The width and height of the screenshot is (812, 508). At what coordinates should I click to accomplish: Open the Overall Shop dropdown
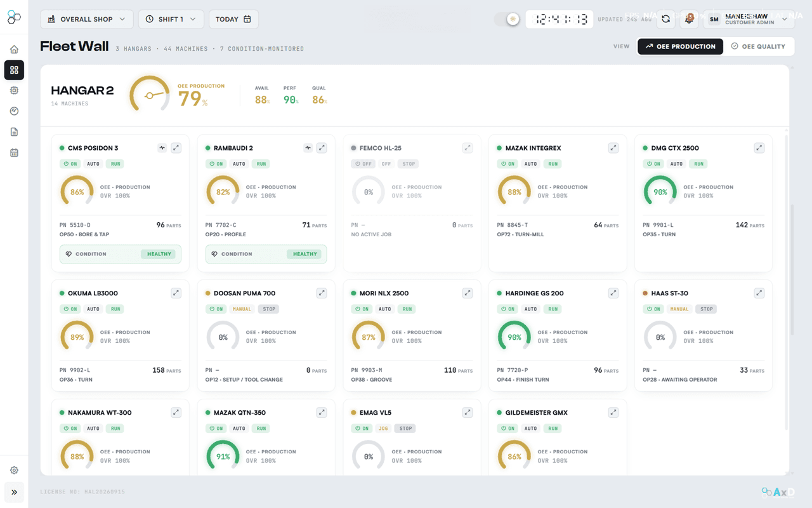point(87,19)
